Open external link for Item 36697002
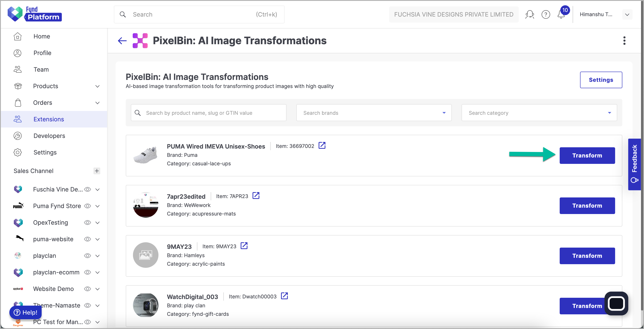 click(x=322, y=145)
